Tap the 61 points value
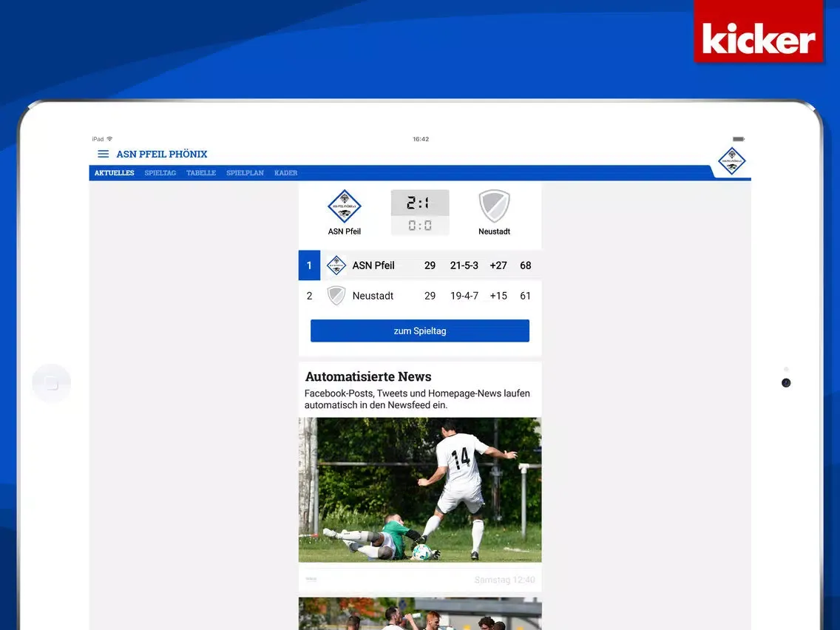This screenshot has height=630, width=840. point(526,296)
